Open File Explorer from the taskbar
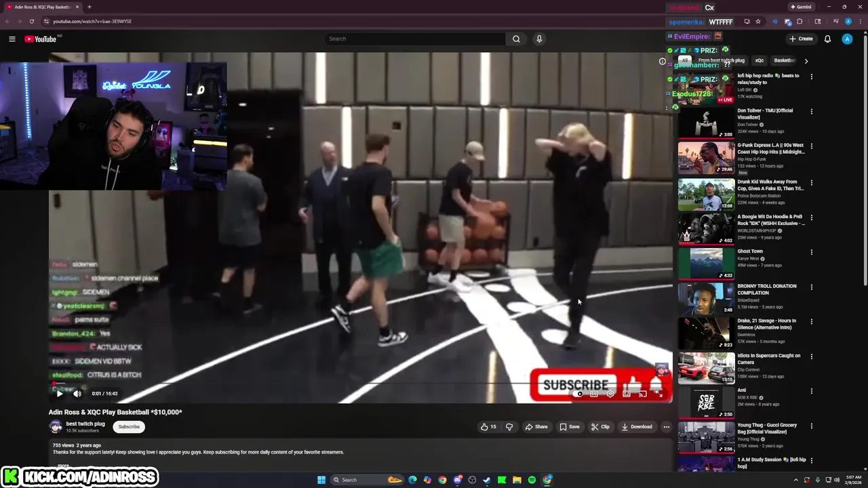The image size is (868, 488). tap(517, 480)
